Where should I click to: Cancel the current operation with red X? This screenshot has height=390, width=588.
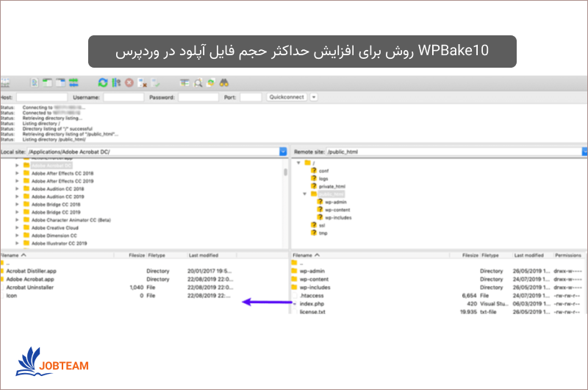tap(129, 83)
